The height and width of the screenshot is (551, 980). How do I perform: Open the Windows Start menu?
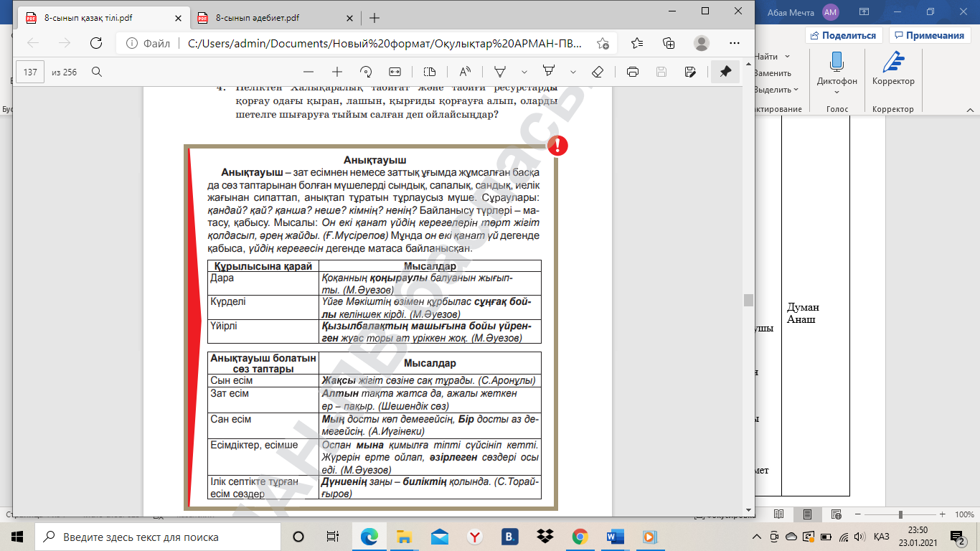(17, 537)
